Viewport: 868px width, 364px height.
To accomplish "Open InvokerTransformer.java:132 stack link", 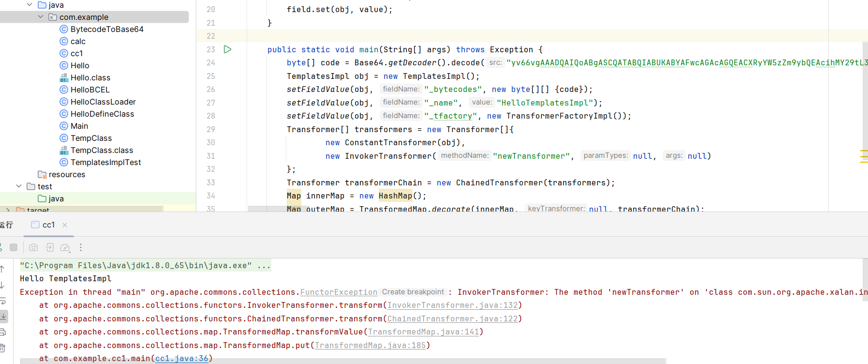I will tap(453, 305).
